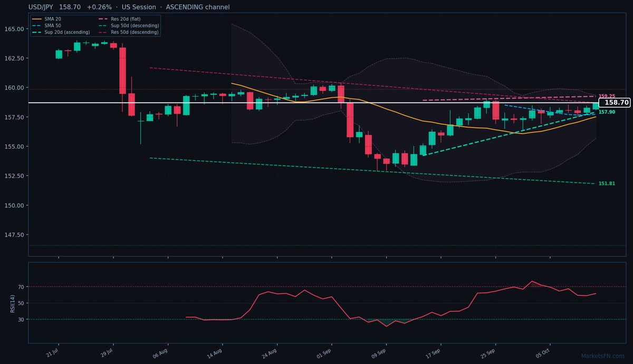
Task: Click the 29 Jul date label
Action: (107, 352)
